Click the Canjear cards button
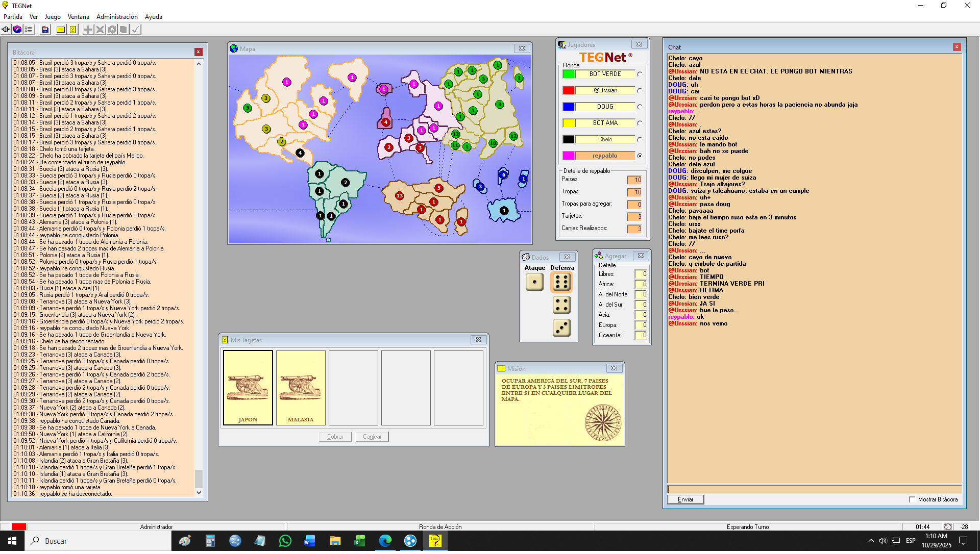 (372, 437)
